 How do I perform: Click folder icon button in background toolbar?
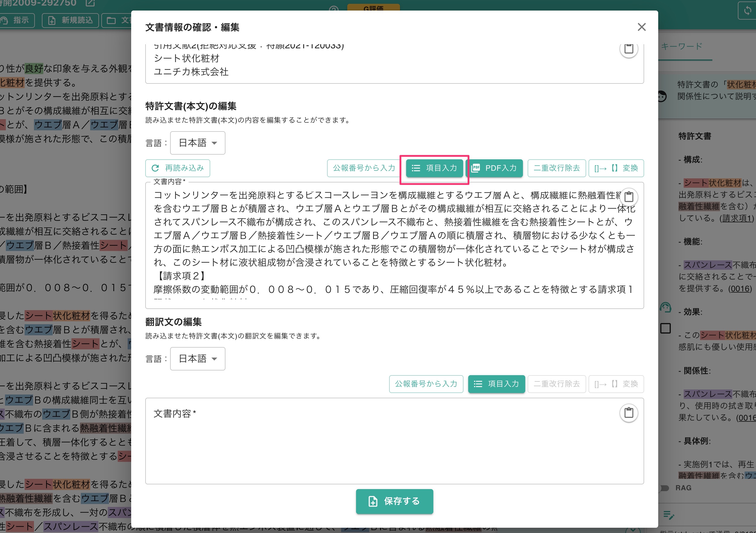click(117, 20)
